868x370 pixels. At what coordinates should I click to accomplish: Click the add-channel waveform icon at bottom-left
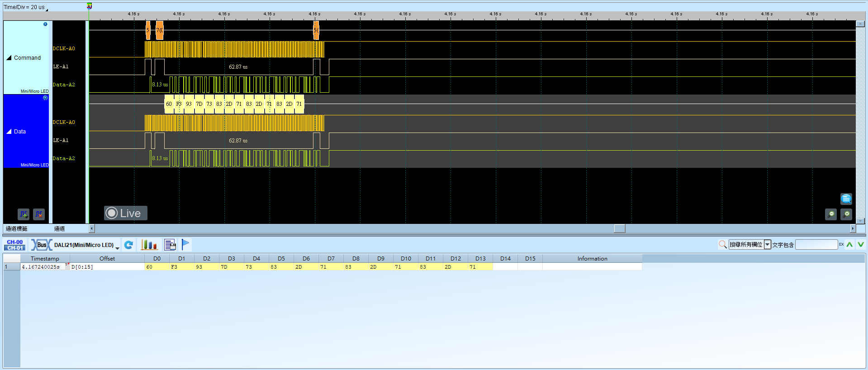(x=24, y=214)
